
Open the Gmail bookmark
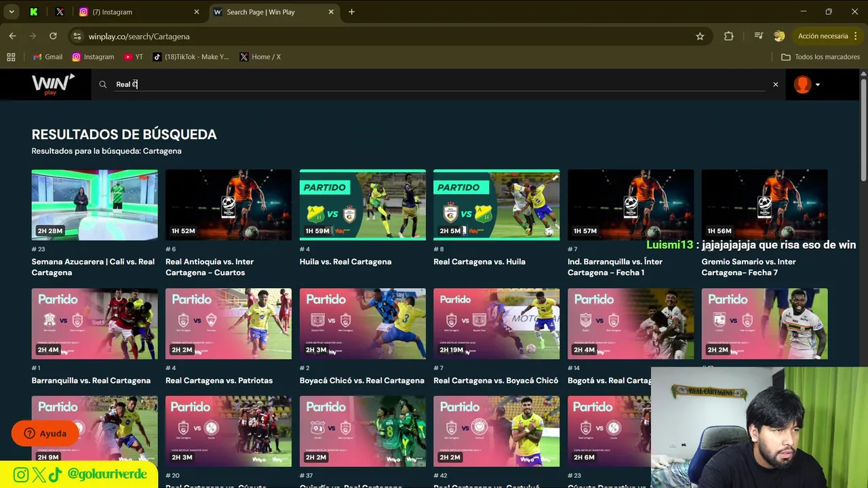[x=47, y=57]
